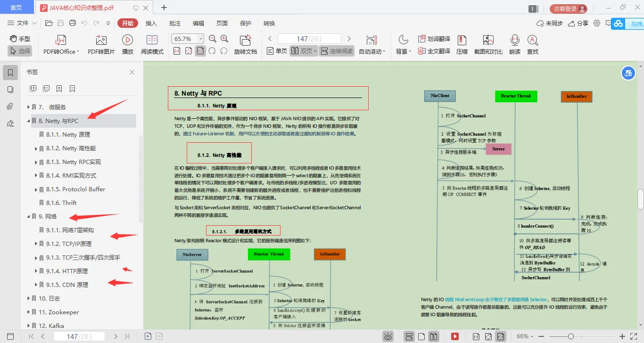This screenshot has width=644, height=343.
Task: Click next page arrow in status bar
Action: pos(116,336)
